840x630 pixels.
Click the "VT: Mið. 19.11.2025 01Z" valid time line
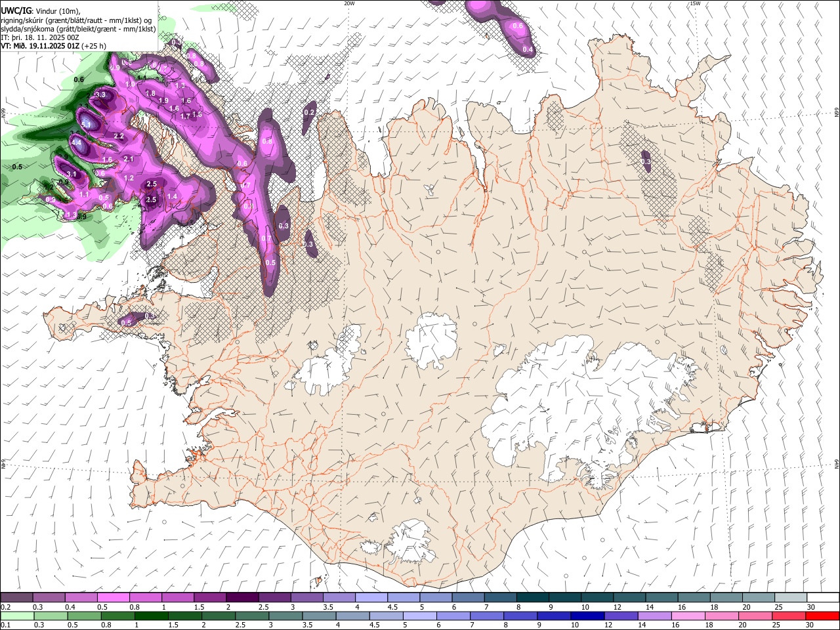pos(40,46)
